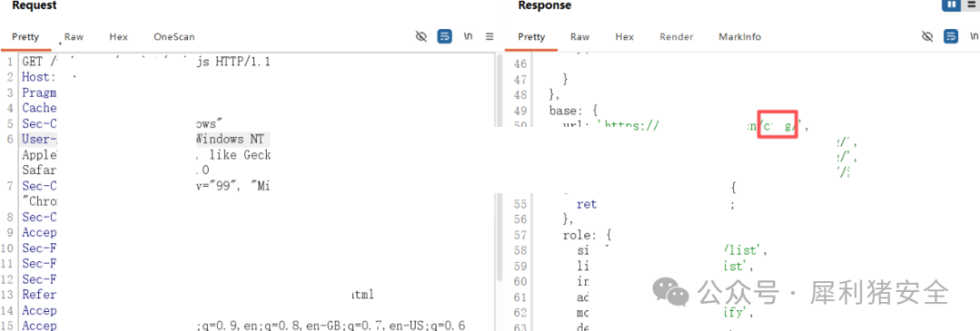980x331 pixels.
Task: Click the GET request line 1
Action: [x=145, y=63]
